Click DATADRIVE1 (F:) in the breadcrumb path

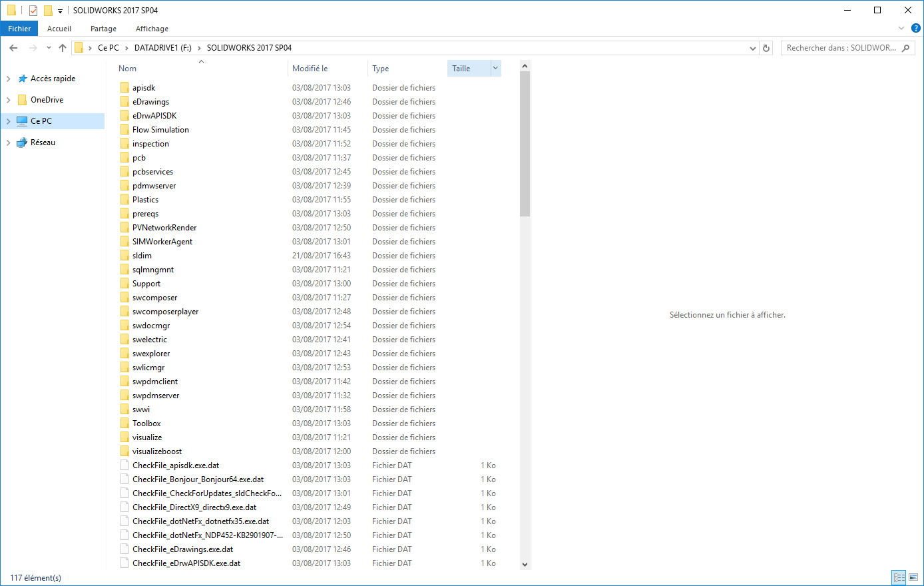(162, 48)
